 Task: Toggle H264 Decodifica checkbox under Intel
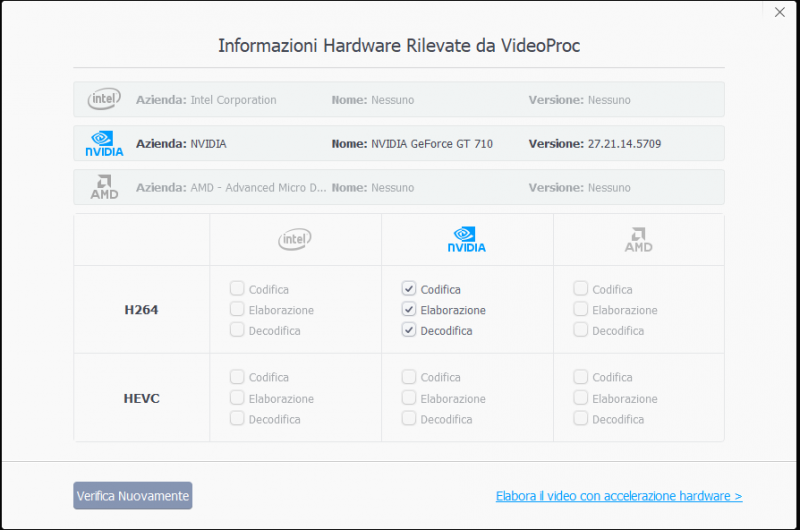[x=237, y=330]
